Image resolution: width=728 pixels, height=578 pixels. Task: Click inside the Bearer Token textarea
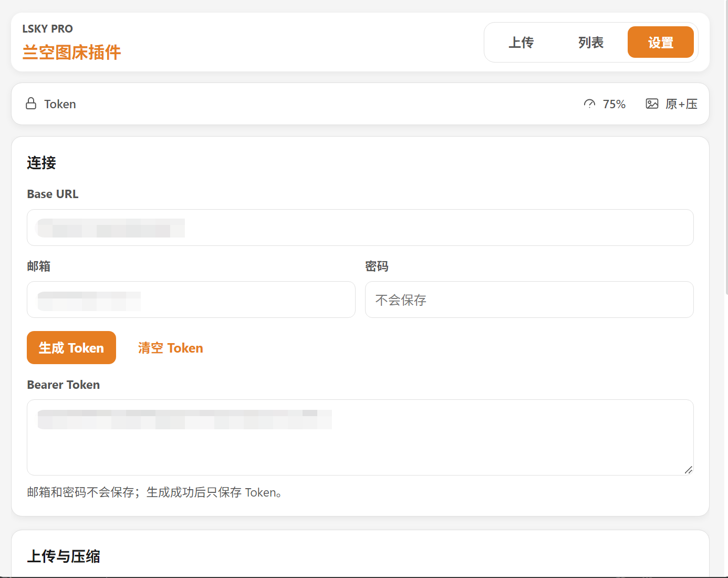coord(360,437)
